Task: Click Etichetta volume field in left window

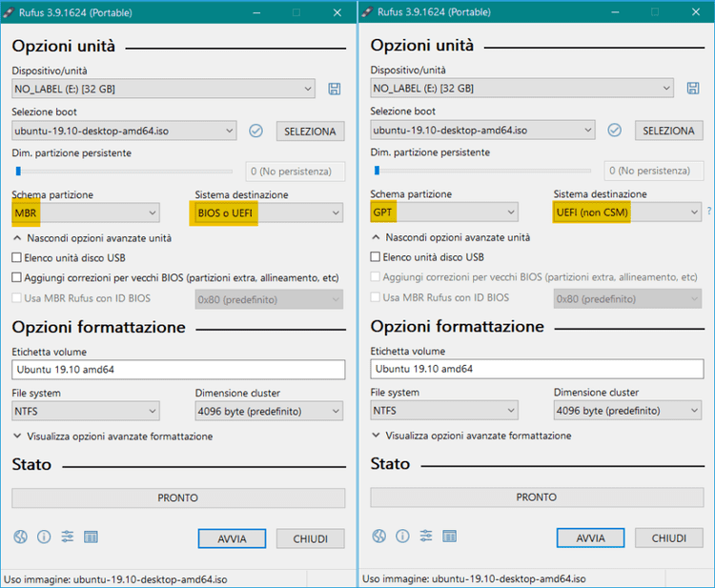Action: (178, 369)
